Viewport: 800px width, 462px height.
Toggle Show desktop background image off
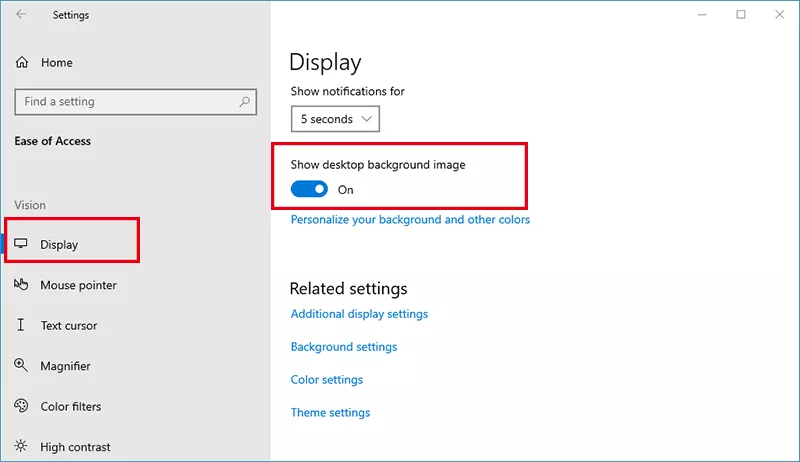click(x=309, y=189)
